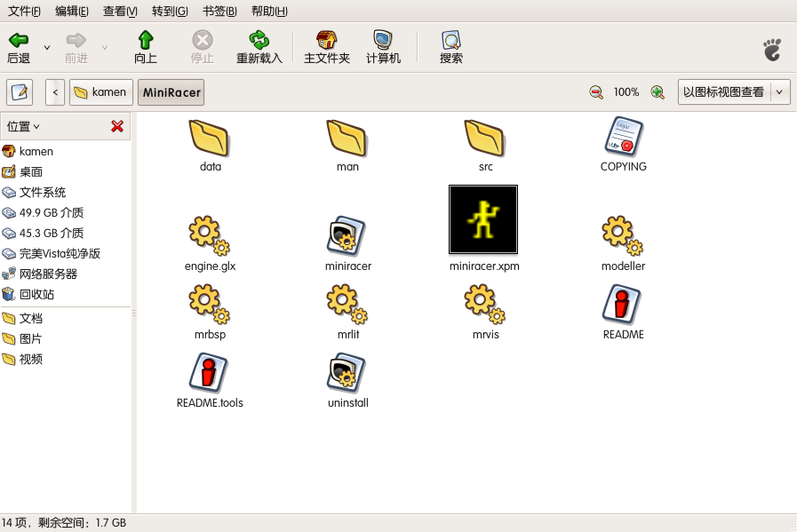797x532 pixels.
Task: Select the data folder icon
Action: (210, 138)
